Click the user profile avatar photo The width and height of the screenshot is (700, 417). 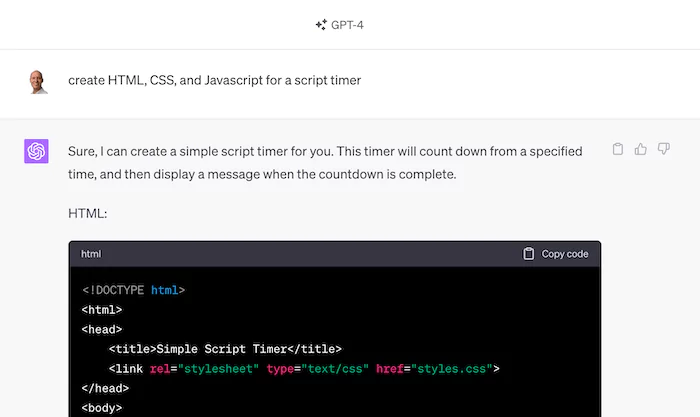(37, 81)
